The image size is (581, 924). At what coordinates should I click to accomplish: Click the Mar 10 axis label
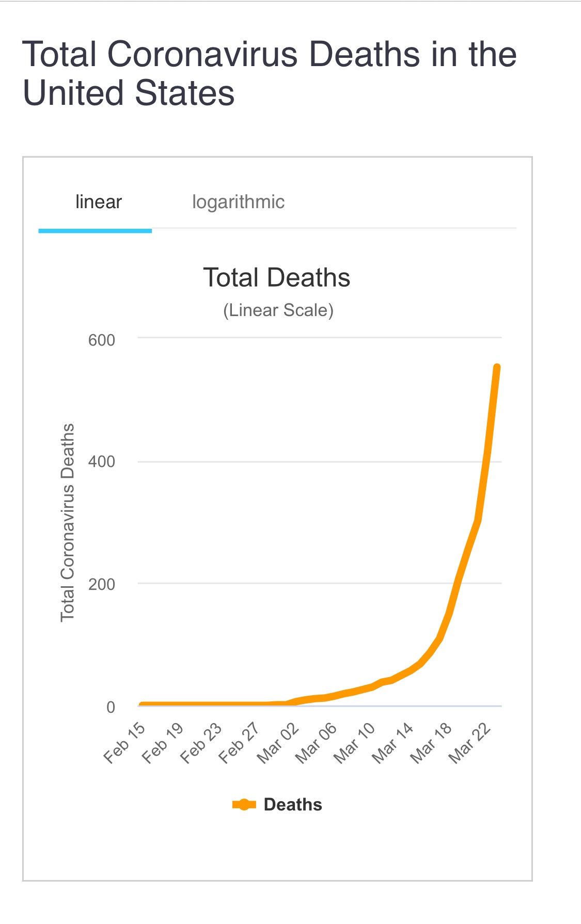point(355,743)
